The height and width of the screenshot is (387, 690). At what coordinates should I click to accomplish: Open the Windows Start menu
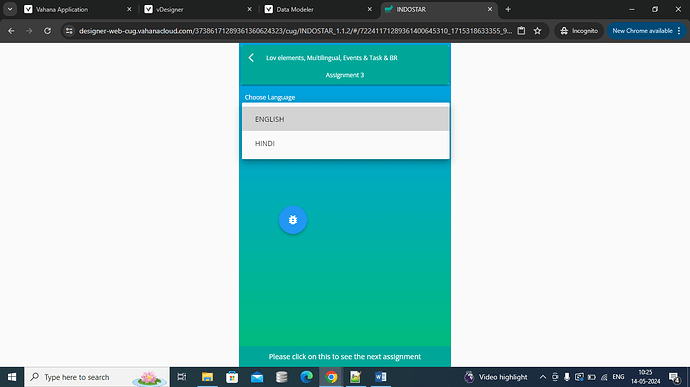coord(12,377)
